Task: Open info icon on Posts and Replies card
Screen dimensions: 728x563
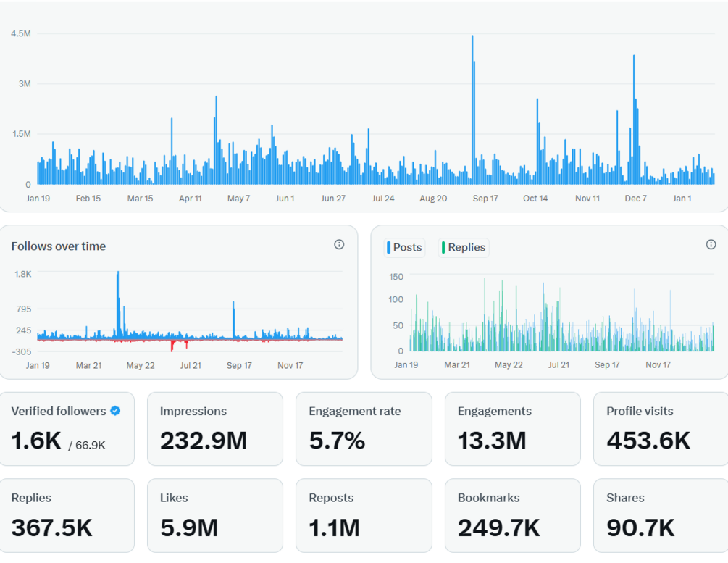Action: [x=711, y=244]
